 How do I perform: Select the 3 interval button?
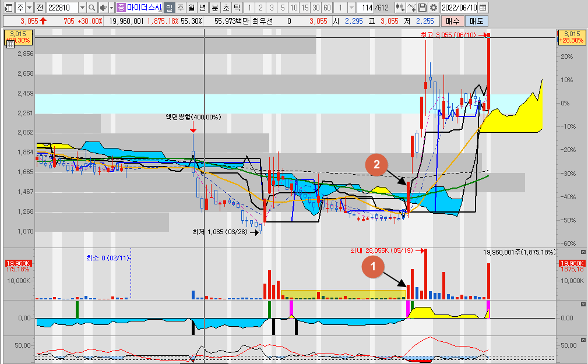(x=272, y=7)
